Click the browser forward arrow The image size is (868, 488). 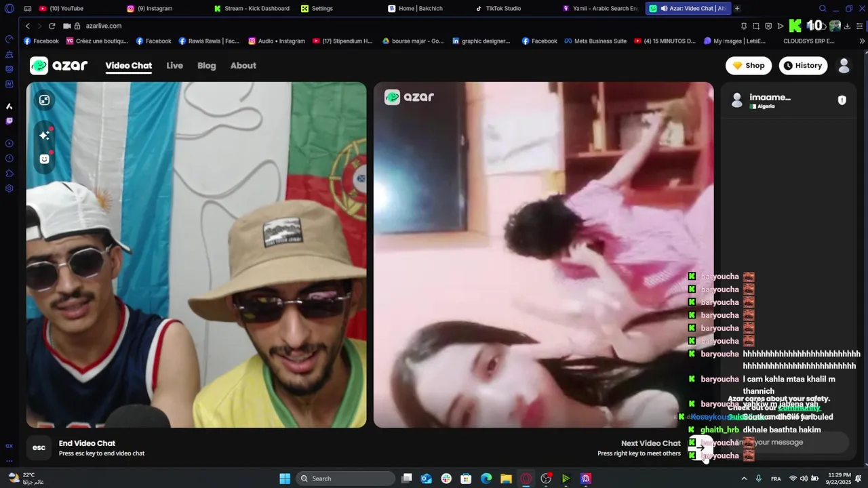39,26
